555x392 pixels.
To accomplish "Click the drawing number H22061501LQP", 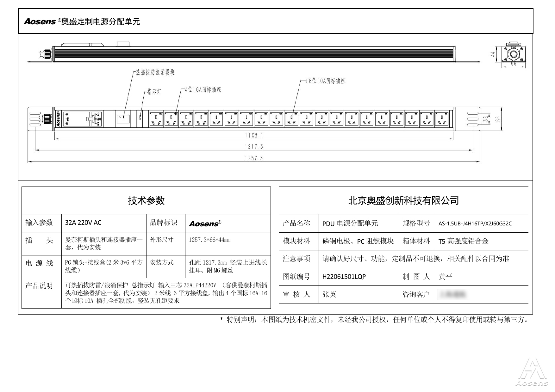I will [344, 277].
